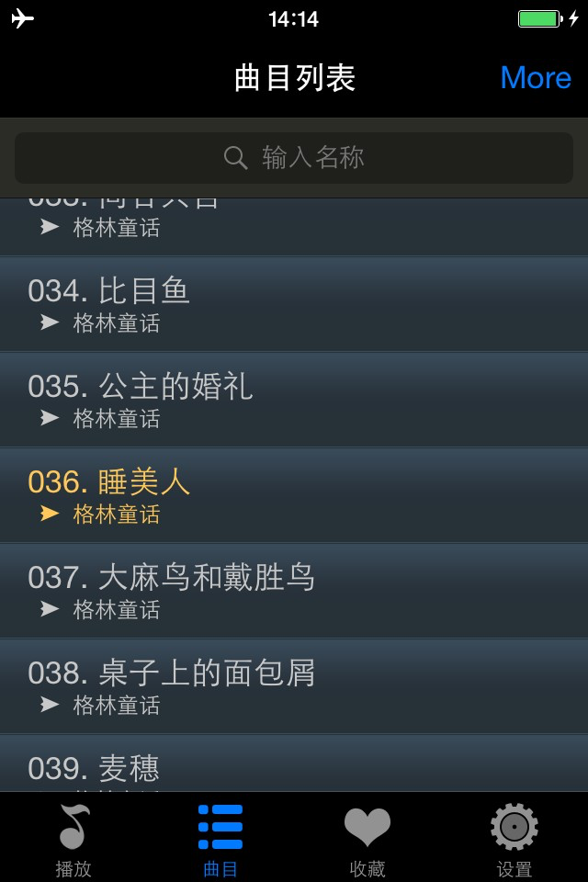Select the 曲目 list icon tab
The height and width of the screenshot is (882, 588).
click(220, 838)
